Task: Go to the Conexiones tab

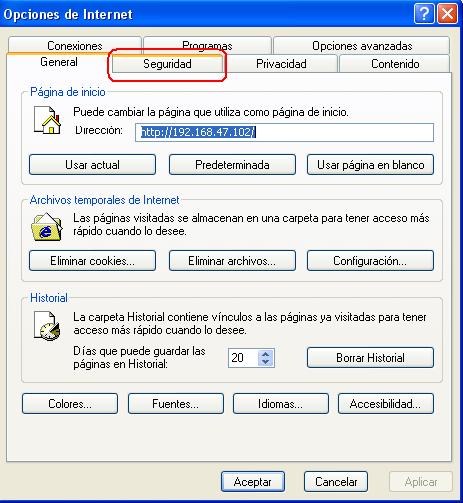Action: (x=75, y=46)
